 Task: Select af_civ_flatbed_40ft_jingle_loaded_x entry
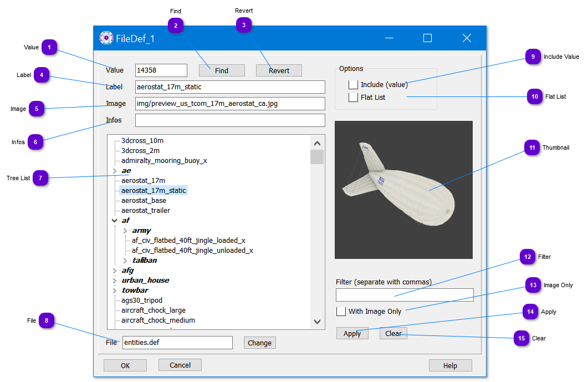pyautogui.click(x=188, y=241)
